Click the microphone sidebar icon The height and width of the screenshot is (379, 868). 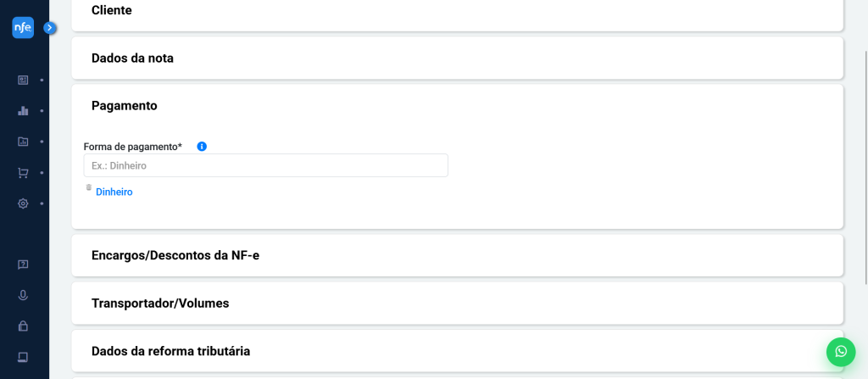click(23, 295)
